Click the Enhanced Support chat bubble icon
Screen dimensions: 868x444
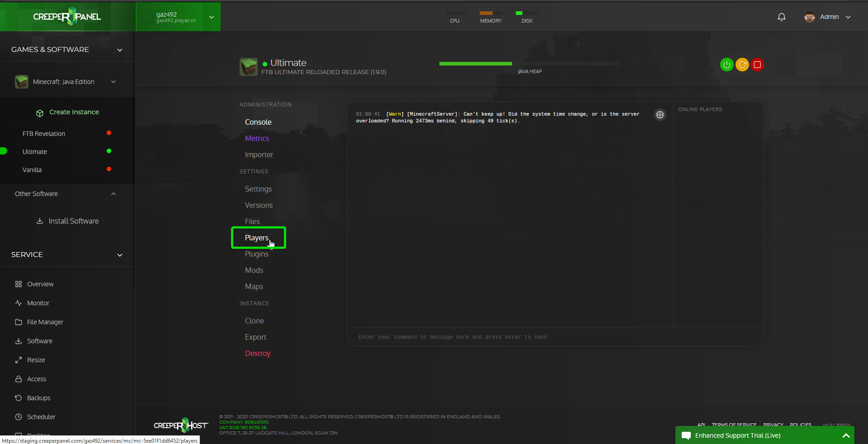tap(686, 436)
